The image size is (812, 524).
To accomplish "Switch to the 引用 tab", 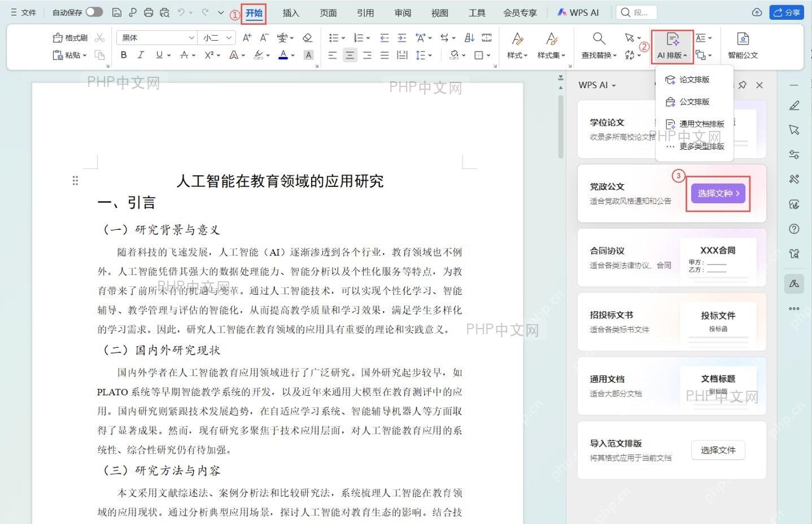I will 365,12.
